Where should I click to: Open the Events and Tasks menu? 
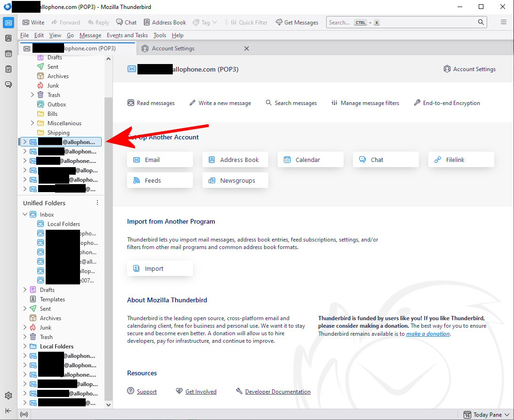[127, 35]
